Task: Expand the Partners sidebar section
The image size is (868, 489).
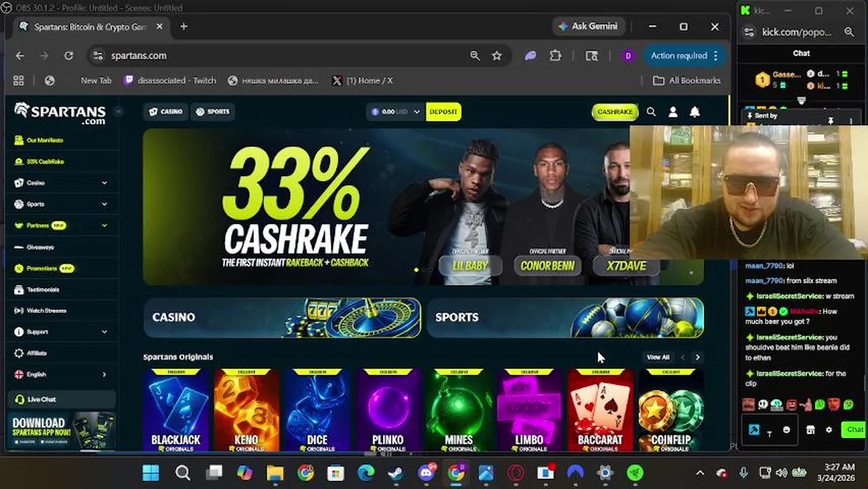Action: point(104,225)
